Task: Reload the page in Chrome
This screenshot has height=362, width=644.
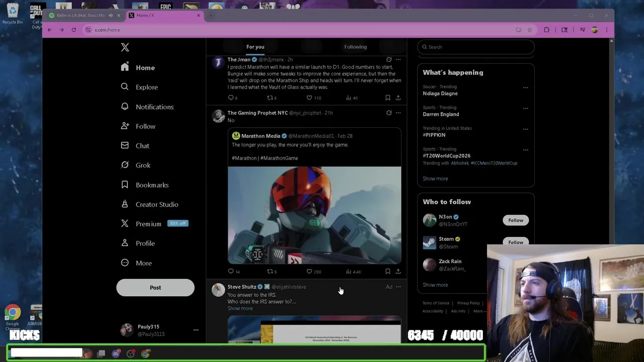Action: pos(73,30)
